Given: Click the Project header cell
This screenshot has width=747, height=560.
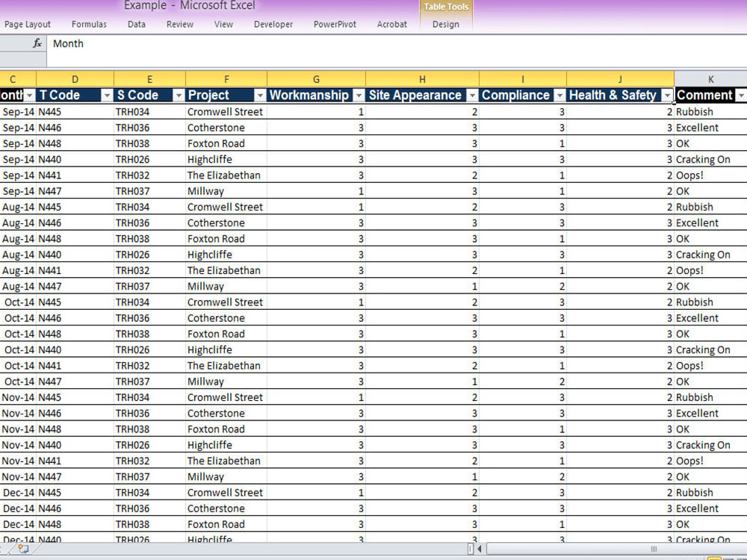Looking at the screenshot, I should coord(226,96).
